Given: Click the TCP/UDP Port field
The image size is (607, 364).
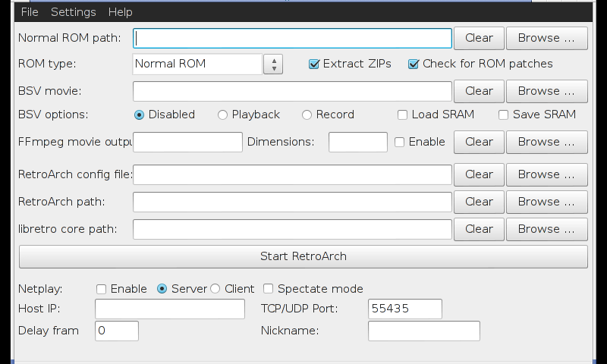Looking at the screenshot, I should [x=405, y=309].
